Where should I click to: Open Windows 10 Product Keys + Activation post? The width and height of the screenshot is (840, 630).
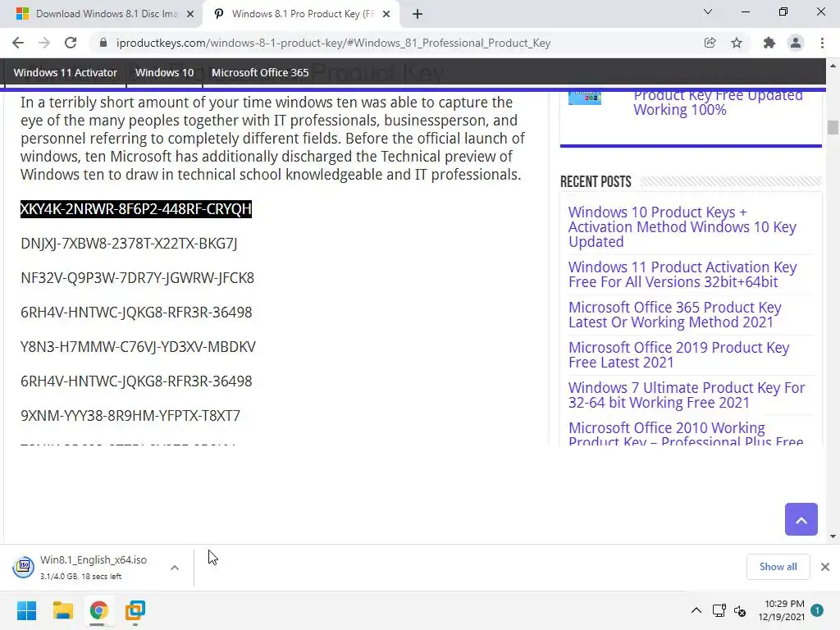[x=682, y=226]
